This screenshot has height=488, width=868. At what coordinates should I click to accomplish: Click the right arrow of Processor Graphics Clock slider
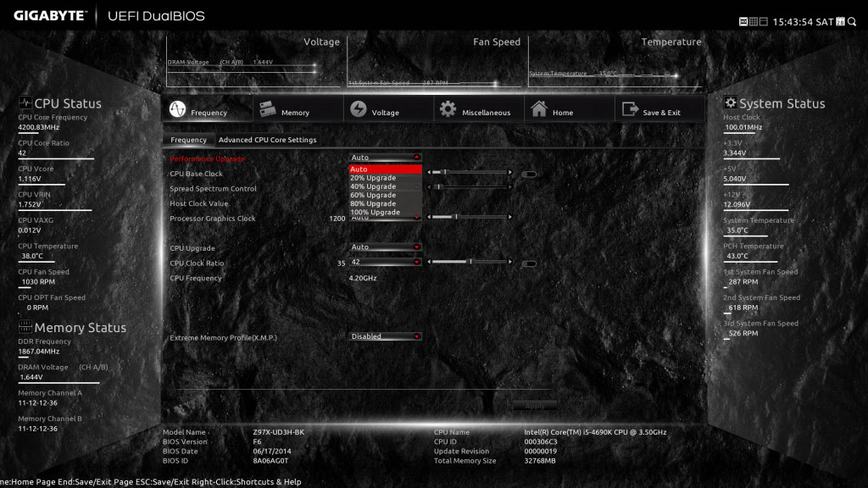pos(510,217)
